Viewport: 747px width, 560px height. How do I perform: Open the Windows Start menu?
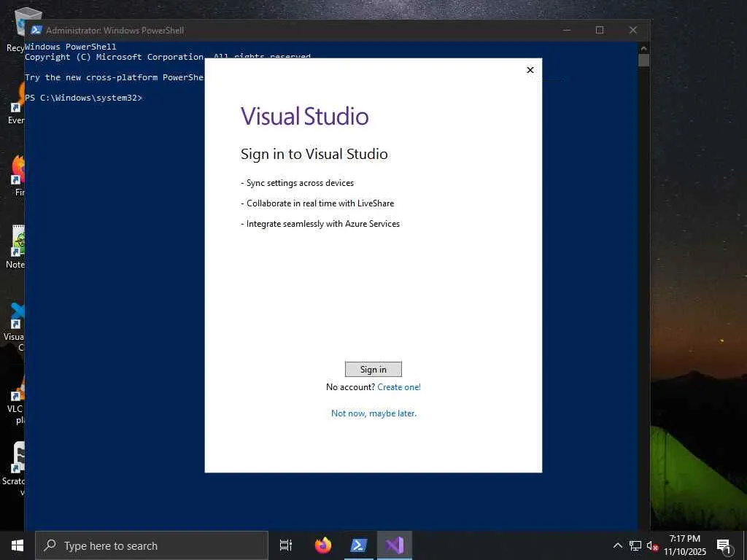coord(18,545)
